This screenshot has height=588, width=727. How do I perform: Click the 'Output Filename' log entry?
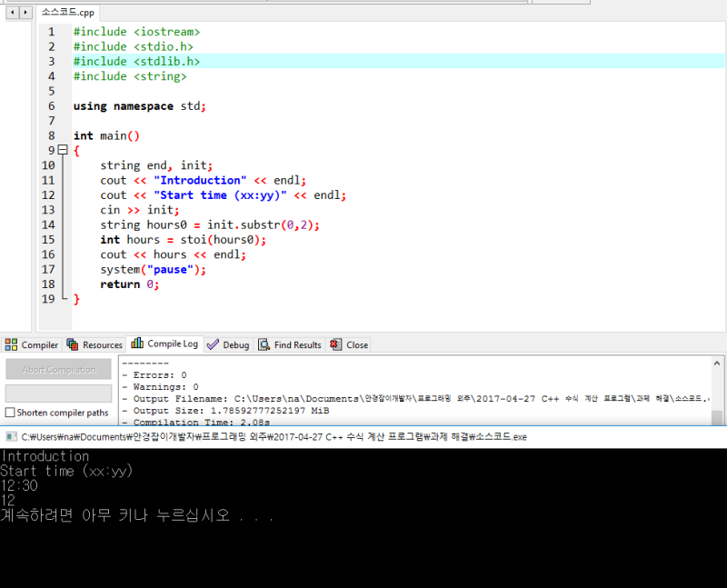click(x=416, y=399)
